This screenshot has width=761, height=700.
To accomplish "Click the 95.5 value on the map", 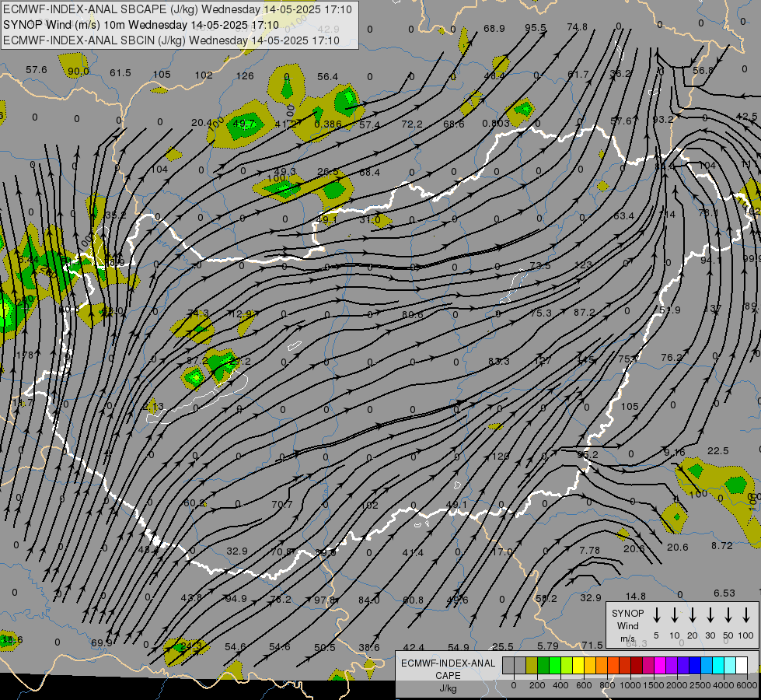I will pos(536,28).
